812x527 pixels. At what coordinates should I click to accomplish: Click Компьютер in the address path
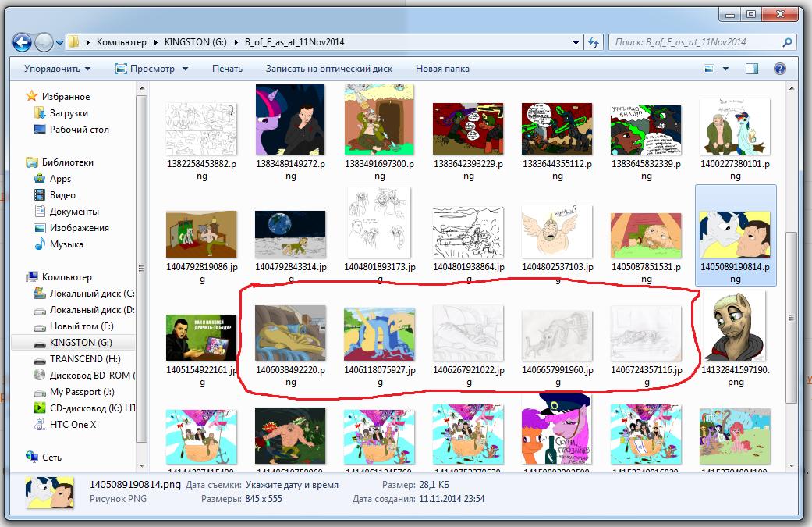(121, 42)
